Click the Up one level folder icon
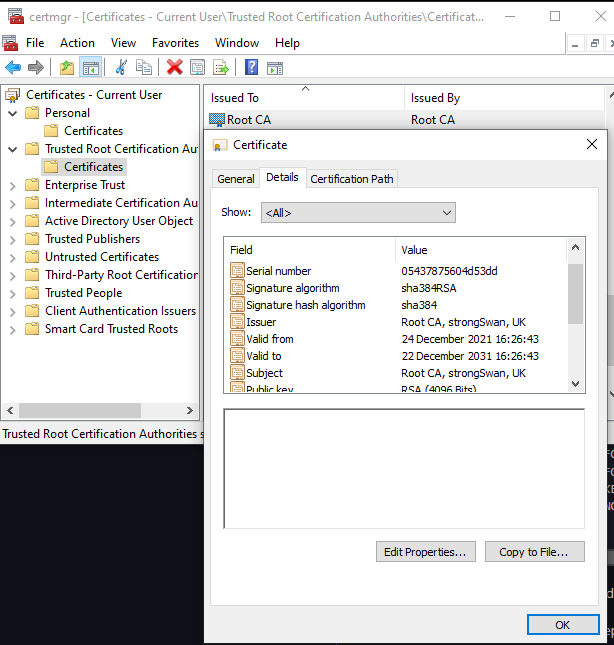The image size is (614, 645). (x=67, y=67)
